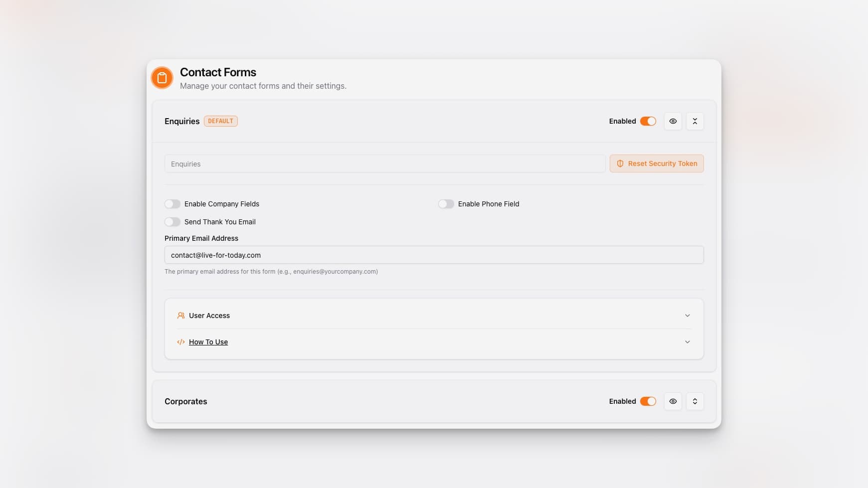Click the shield icon inside Reset Security Token
The image size is (868, 488).
620,163
